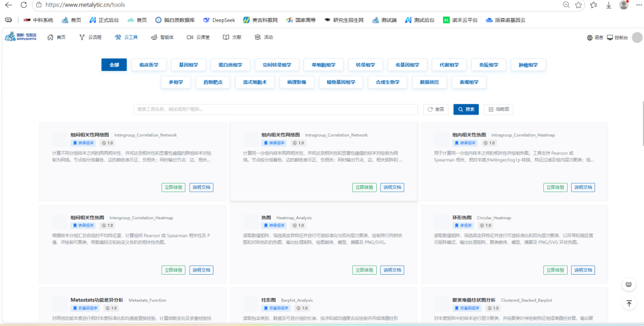Viewport: 644px width, 326px height.
Task: Filter tools by 植物基因组学
Action: (341, 82)
